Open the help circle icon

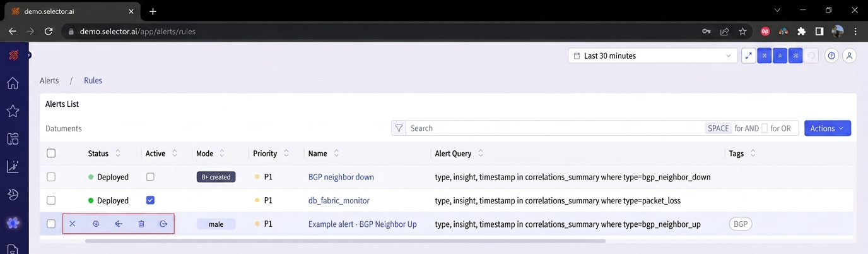tap(831, 56)
